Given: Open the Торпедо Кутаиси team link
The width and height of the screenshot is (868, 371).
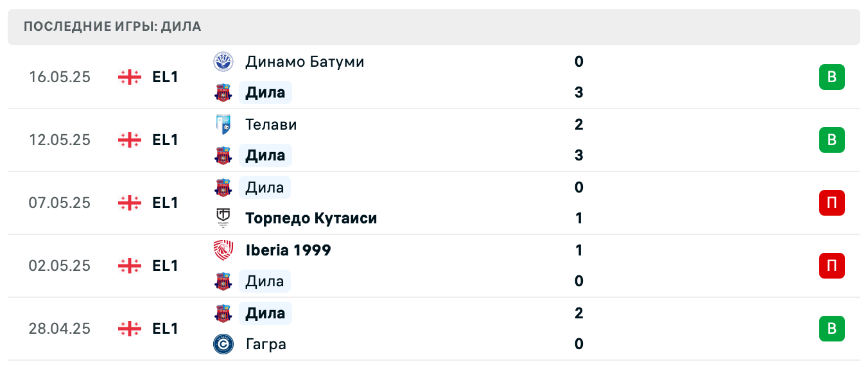Looking at the screenshot, I should [x=311, y=218].
